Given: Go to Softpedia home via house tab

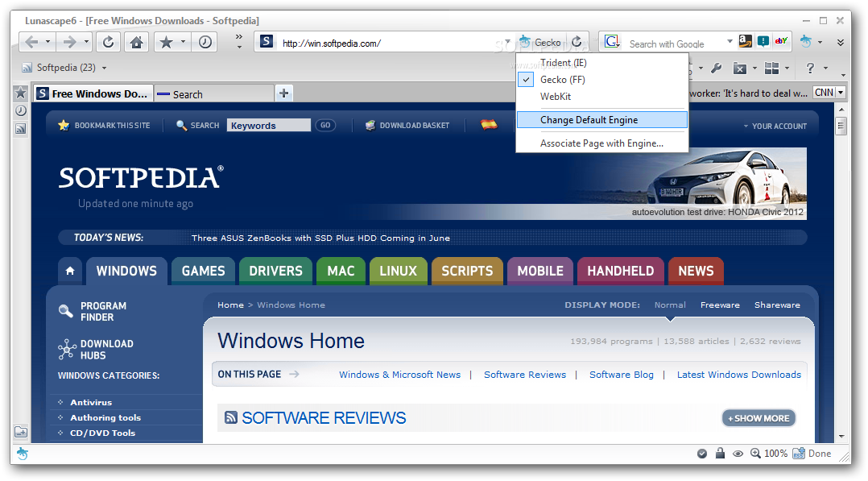Looking at the screenshot, I should [70, 271].
